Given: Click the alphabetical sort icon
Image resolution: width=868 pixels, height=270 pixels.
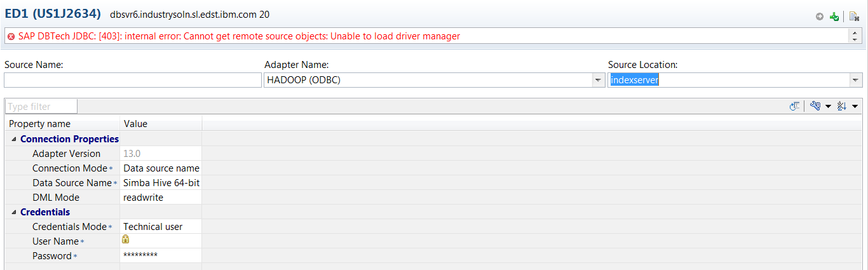Looking at the screenshot, I should [x=842, y=106].
